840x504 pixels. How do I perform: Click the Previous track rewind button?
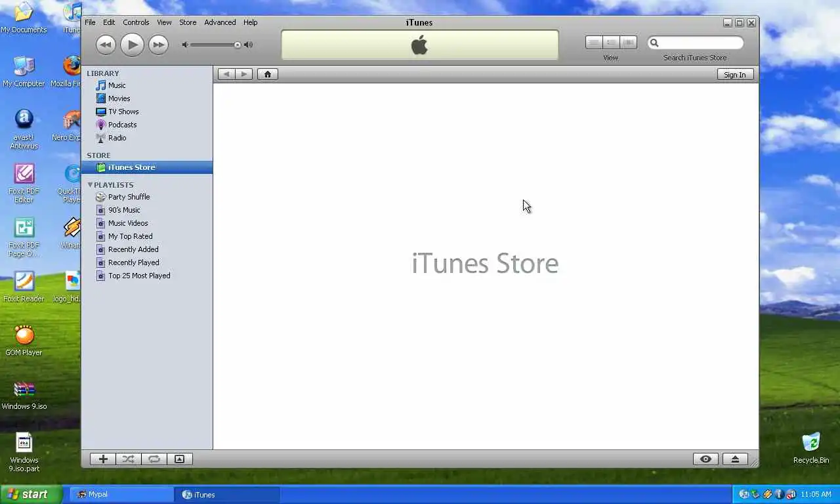(x=106, y=45)
